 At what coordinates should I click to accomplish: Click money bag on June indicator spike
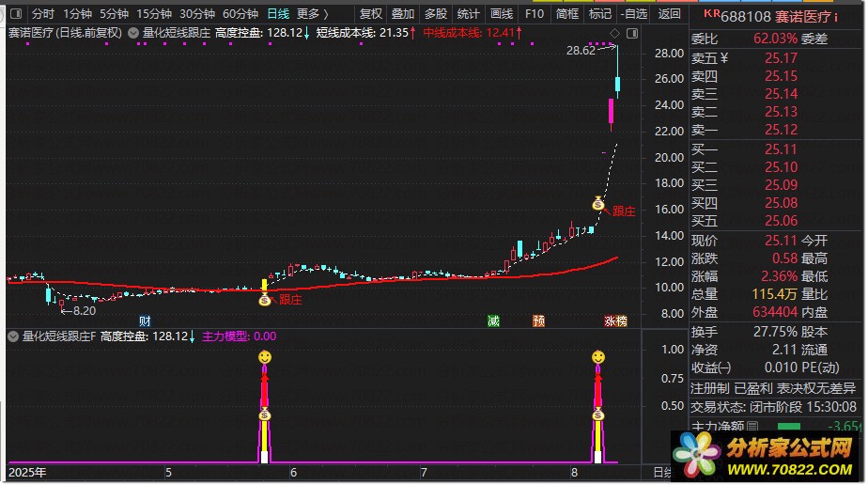pos(265,415)
